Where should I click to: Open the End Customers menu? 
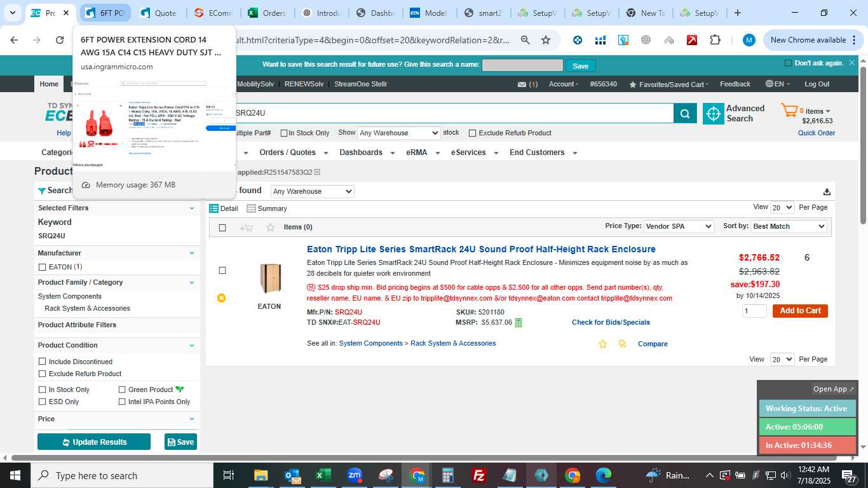coord(543,152)
